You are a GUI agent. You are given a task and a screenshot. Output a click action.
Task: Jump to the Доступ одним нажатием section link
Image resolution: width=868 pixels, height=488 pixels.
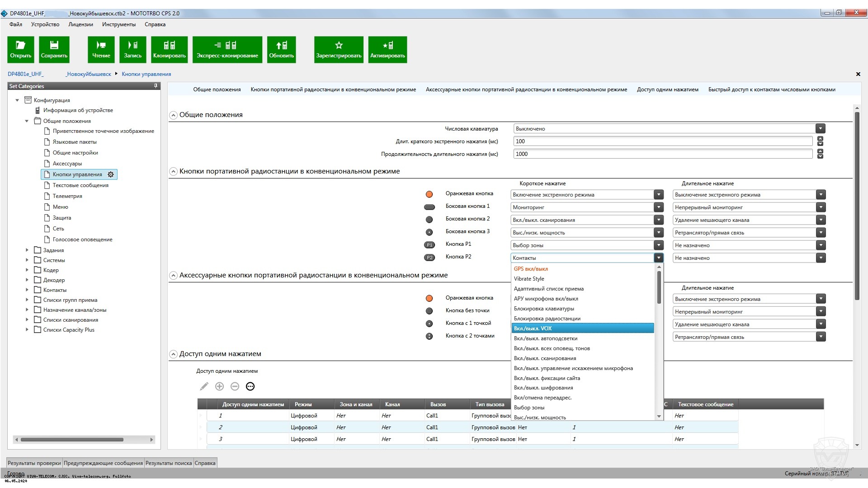pyautogui.click(x=667, y=89)
